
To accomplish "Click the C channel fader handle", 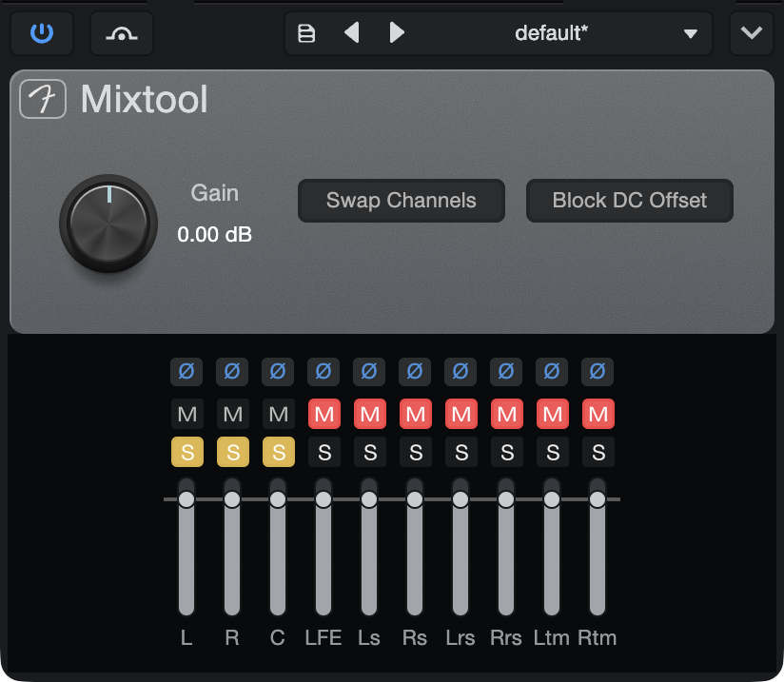I will [x=278, y=499].
